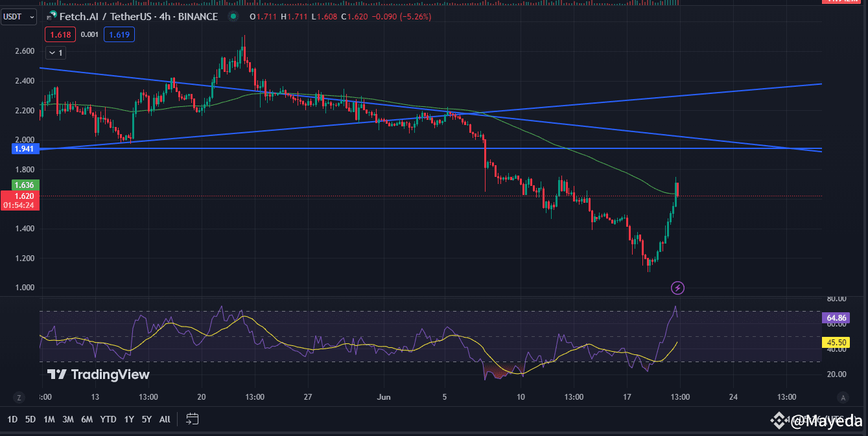Open the go-to-date calendar icon
Image resolution: width=868 pixels, height=436 pixels.
coord(192,419)
